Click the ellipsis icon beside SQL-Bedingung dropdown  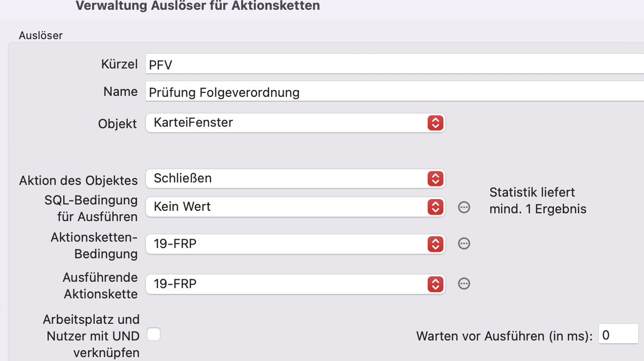point(464,207)
